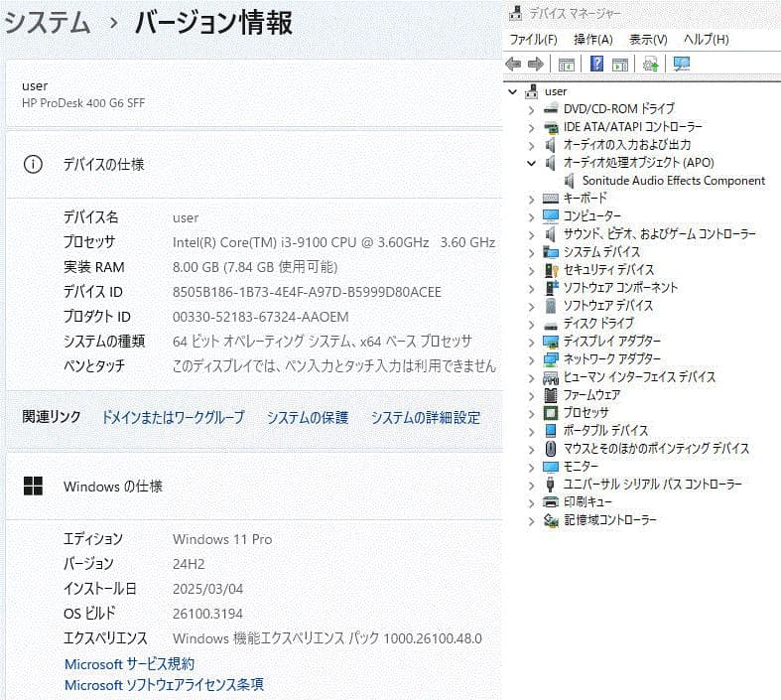Collapse the オーディオ処理オブジェクト (APO) node

click(x=532, y=163)
